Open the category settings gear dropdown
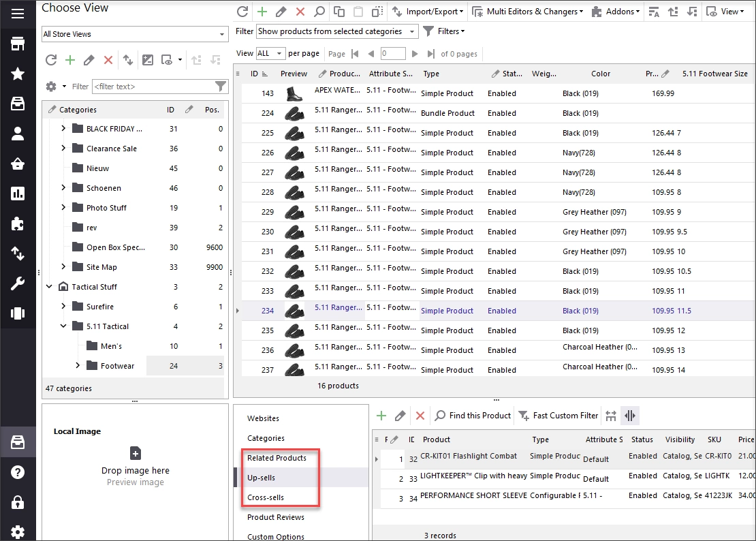 [x=55, y=87]
